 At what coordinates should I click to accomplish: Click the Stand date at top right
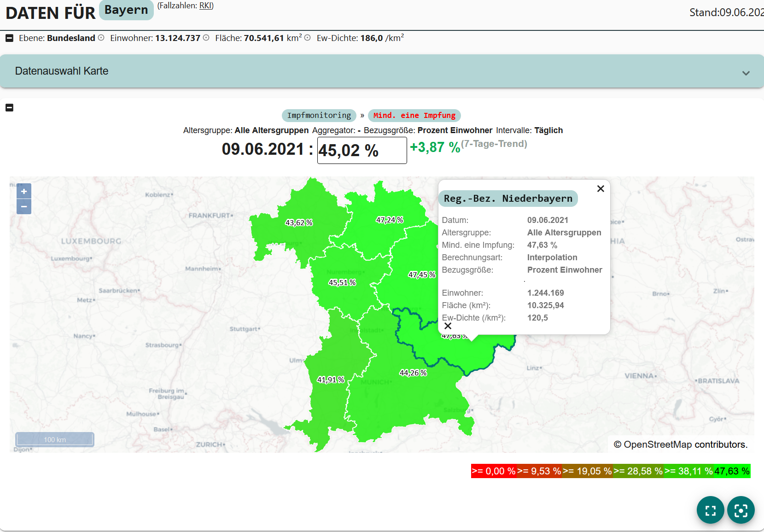[x=726, y=12]
